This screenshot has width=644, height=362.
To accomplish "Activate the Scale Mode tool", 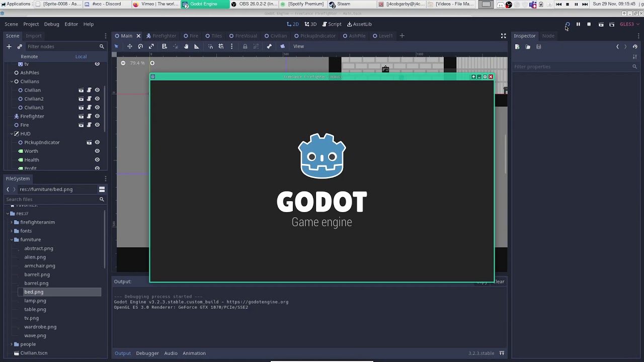I will pyautogui.click(x=151, y=46).
